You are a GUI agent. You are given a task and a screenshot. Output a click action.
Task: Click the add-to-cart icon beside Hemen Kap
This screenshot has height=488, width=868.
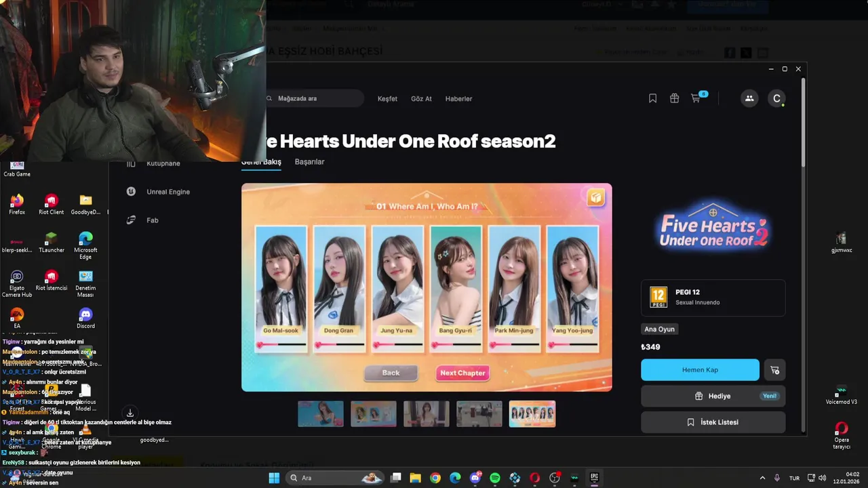tap(774, 370)
